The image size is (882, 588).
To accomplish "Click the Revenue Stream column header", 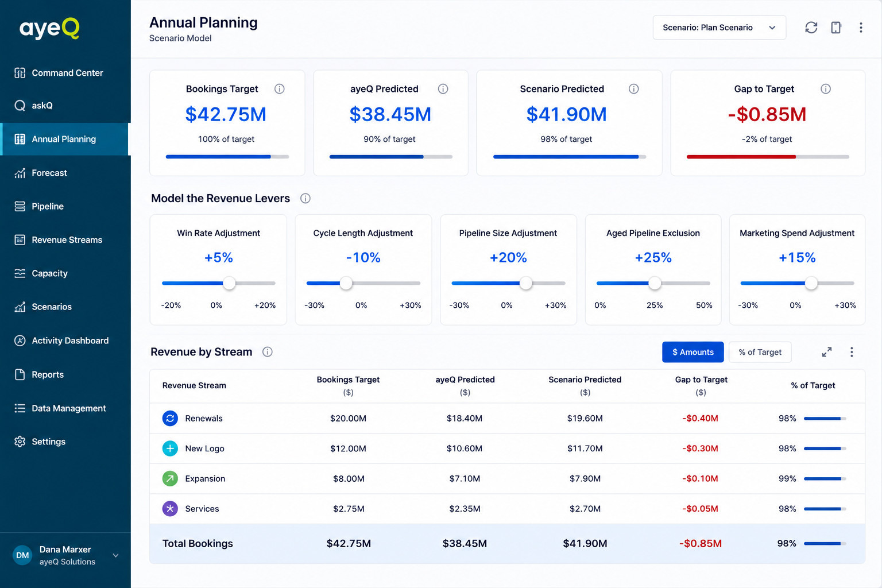I will [x=194, y=386].
